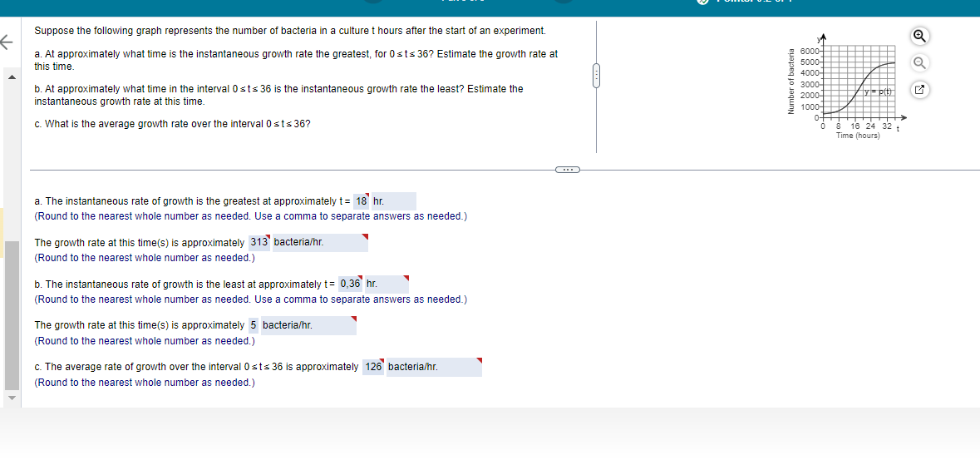The image size is (980, 465).
Task: Zoom out on the bacteria graph
Action: [x=918, y=63]
